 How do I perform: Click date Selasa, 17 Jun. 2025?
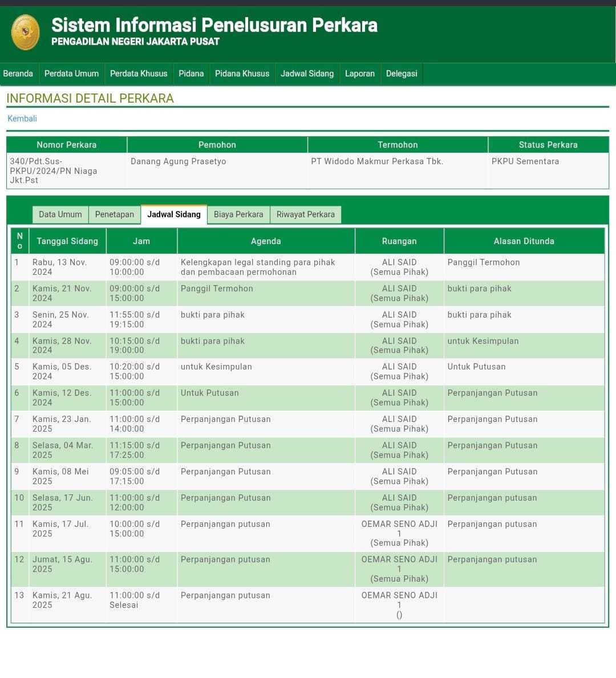click(62, 502)
